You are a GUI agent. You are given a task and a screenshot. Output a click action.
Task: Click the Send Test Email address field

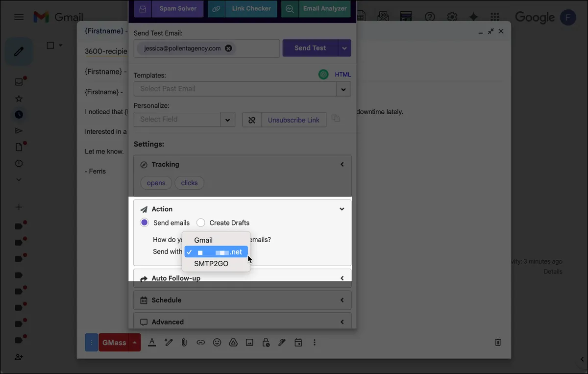pyautogui.click(x=207, y=49)
